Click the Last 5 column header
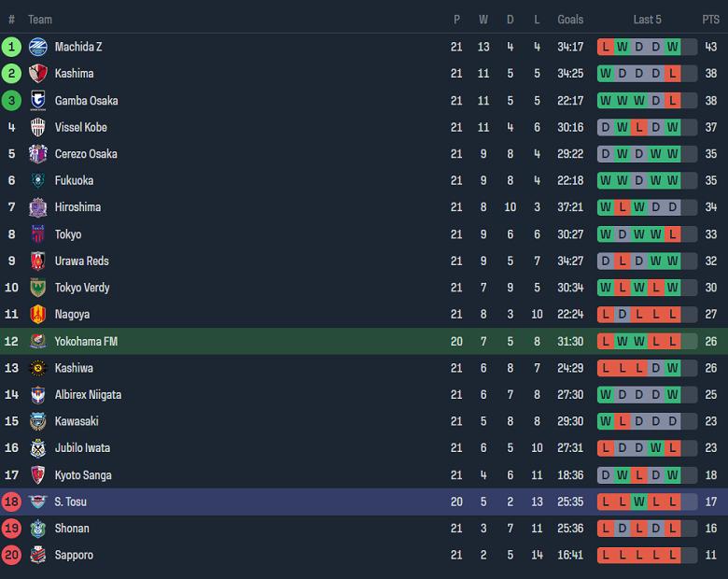 [647, 20]
